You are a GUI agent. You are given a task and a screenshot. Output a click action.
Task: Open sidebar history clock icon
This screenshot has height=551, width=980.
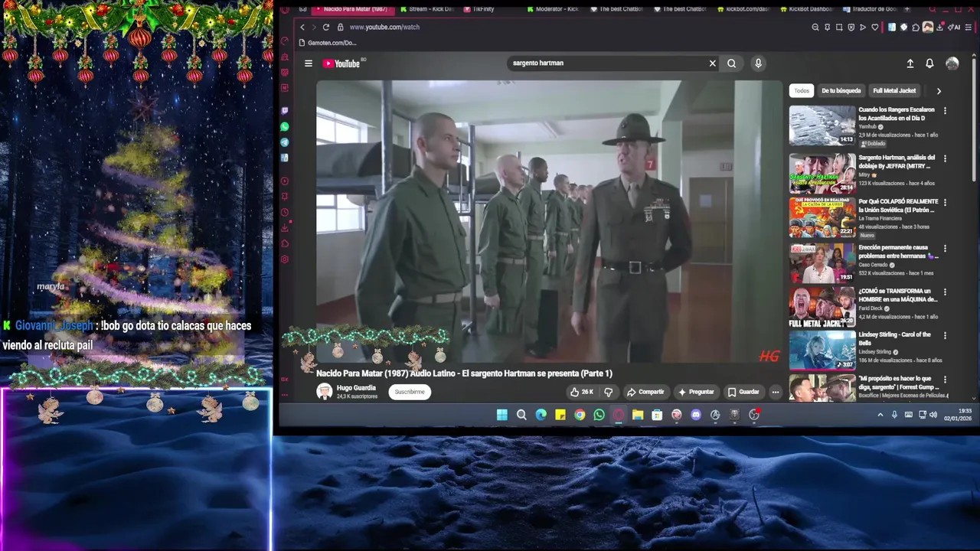click(285, 212)
